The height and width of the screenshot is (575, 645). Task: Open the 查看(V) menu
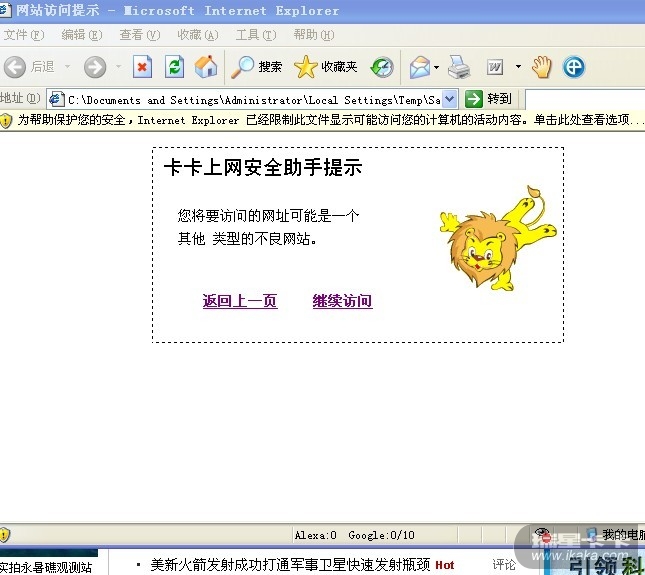(x=139, y=35)
